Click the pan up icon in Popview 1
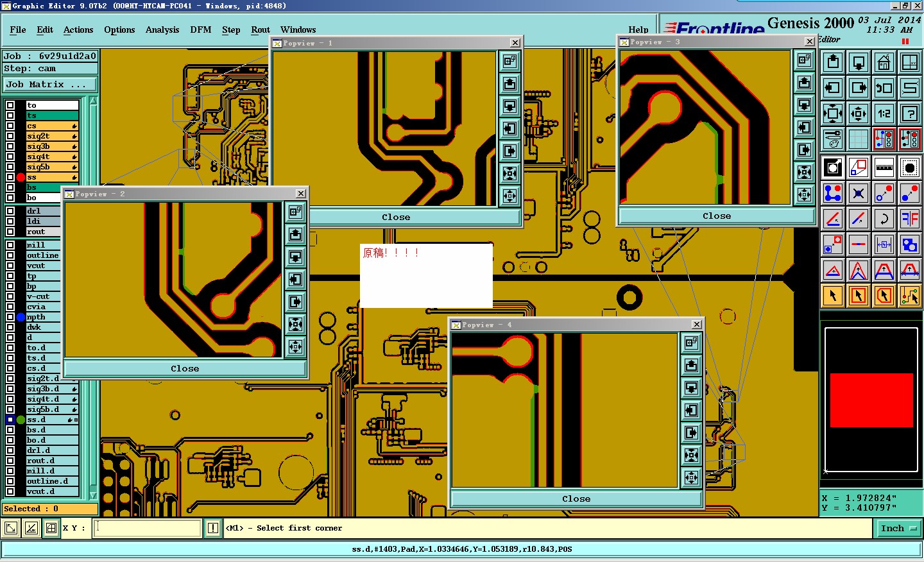 [x=510, y=83]
